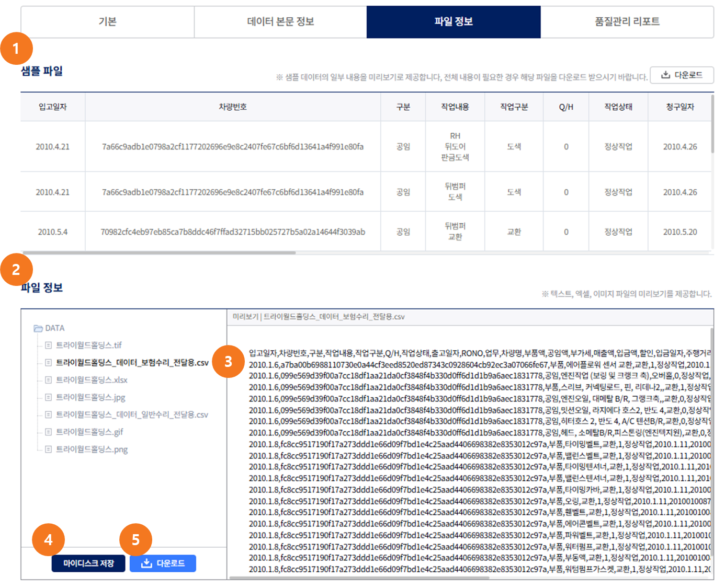Switch to the 기본 tab

(x=107, y=22)
